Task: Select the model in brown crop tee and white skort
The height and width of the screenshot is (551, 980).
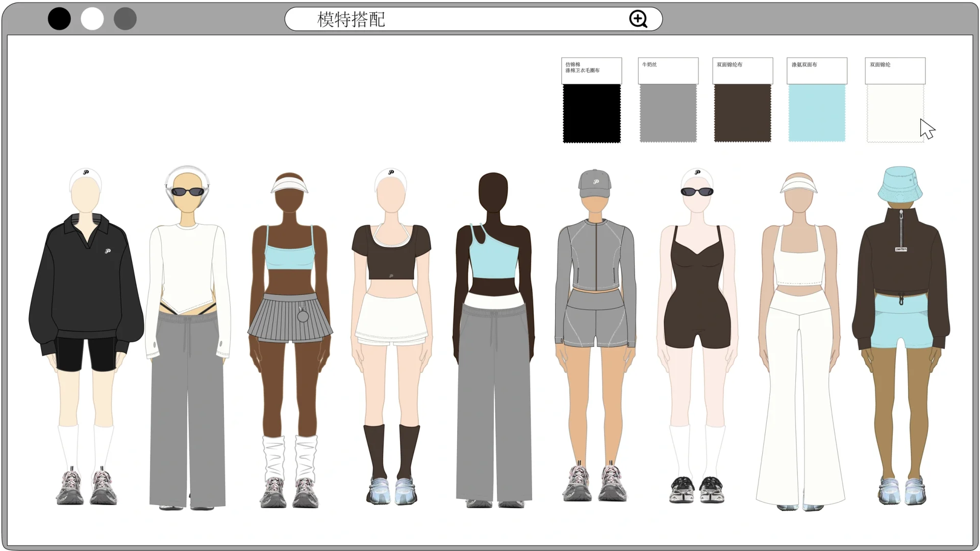Action: click(x=391, y=337)
